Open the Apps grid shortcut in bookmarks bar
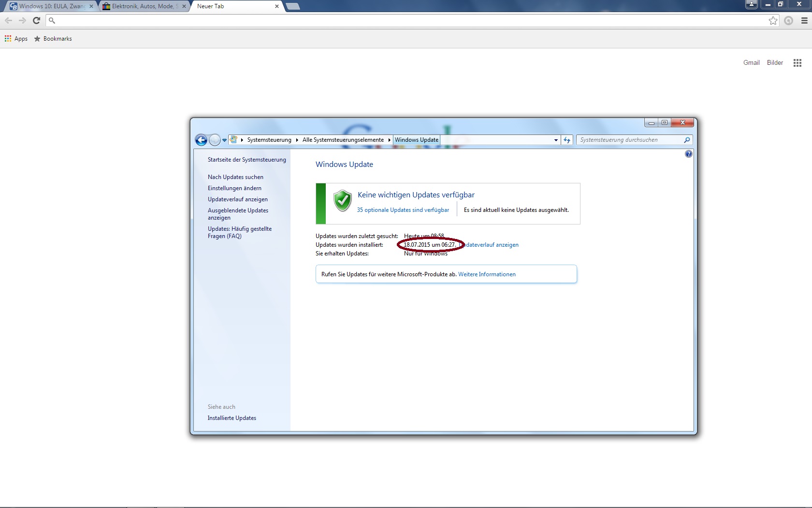 [16, 39]
